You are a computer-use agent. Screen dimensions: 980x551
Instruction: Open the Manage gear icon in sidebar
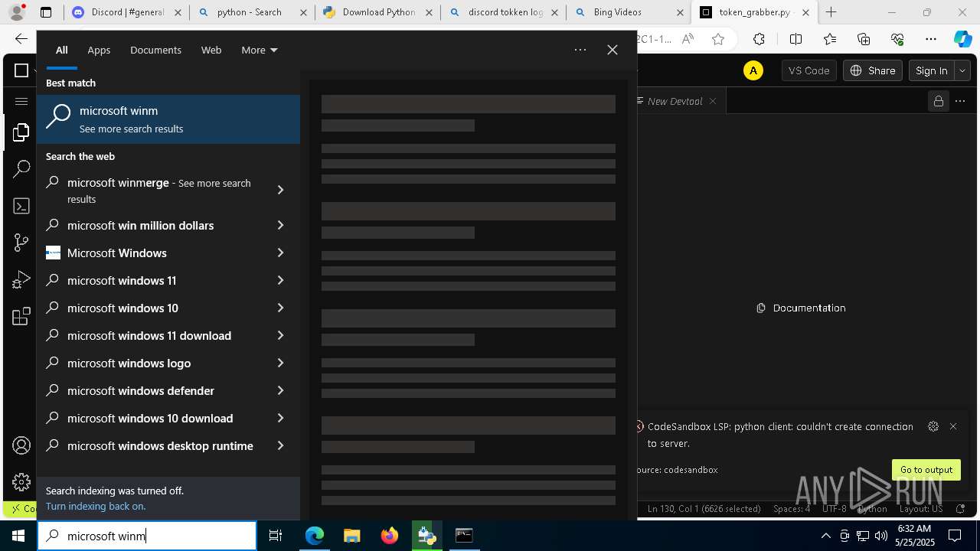[x=21, y=482]
